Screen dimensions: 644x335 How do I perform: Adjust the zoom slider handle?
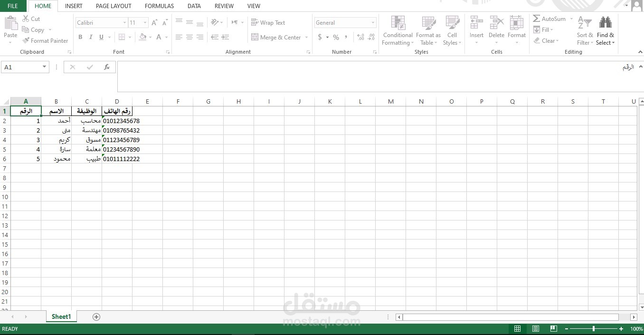point(594,329)
